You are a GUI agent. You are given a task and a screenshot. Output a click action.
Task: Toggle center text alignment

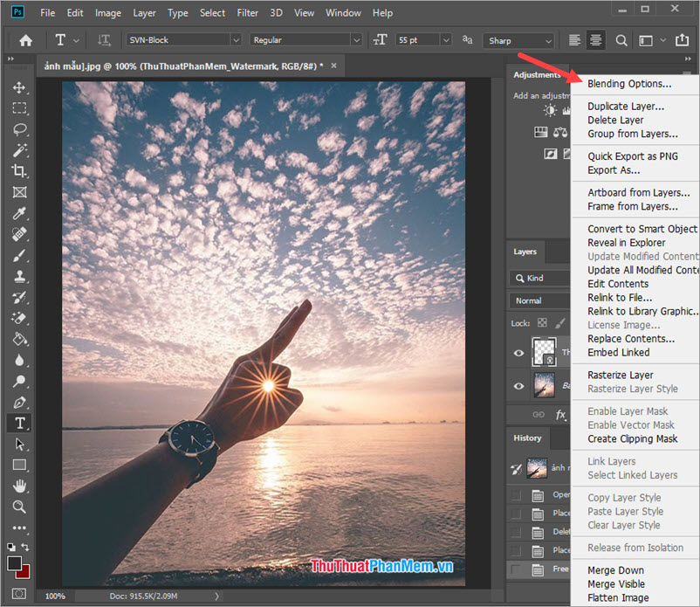(595, 40)
